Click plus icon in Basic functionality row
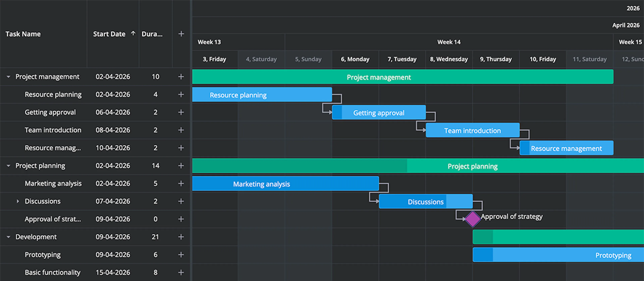Screen dimensions: 644x281 [x=181, y=272]
